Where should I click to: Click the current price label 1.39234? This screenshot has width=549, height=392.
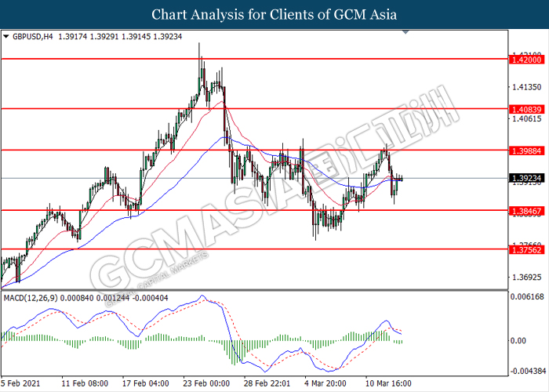pos(526,179)
